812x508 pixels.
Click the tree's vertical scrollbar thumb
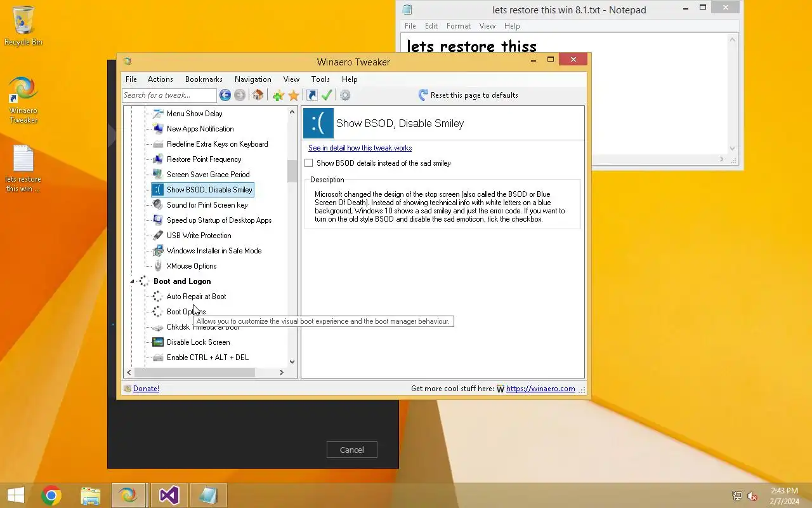click(292, 171)
